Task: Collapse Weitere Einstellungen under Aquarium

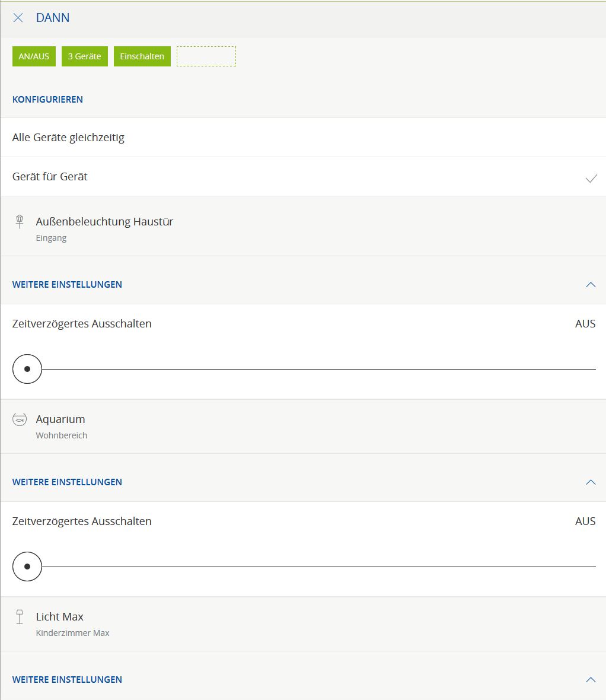Action: (590, 482)
